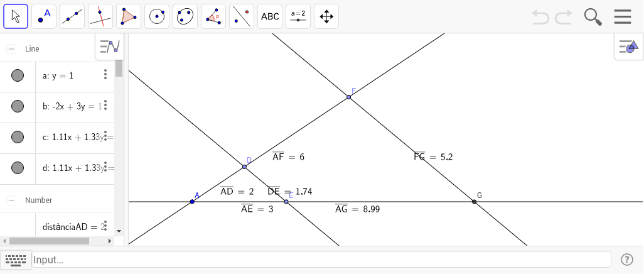Click the scroll right arrow in Algebra view
The width and height of the screenshot is (644, 274).
point(110,241)
